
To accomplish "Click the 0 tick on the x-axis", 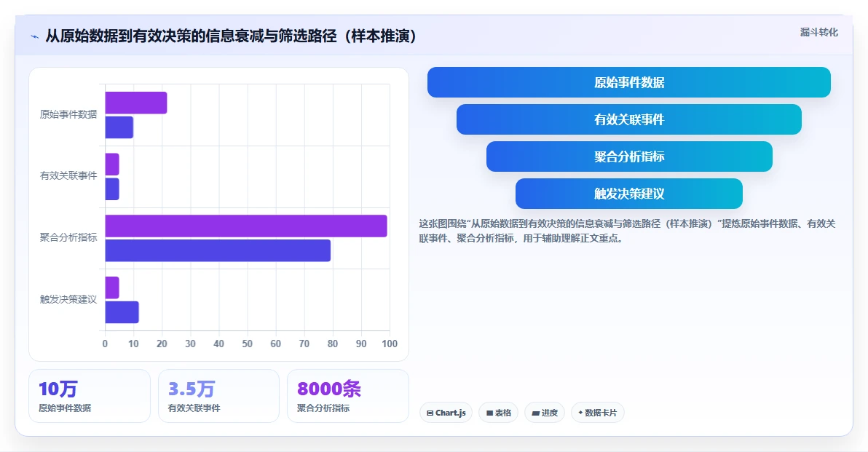I will [x=105, y=344].
